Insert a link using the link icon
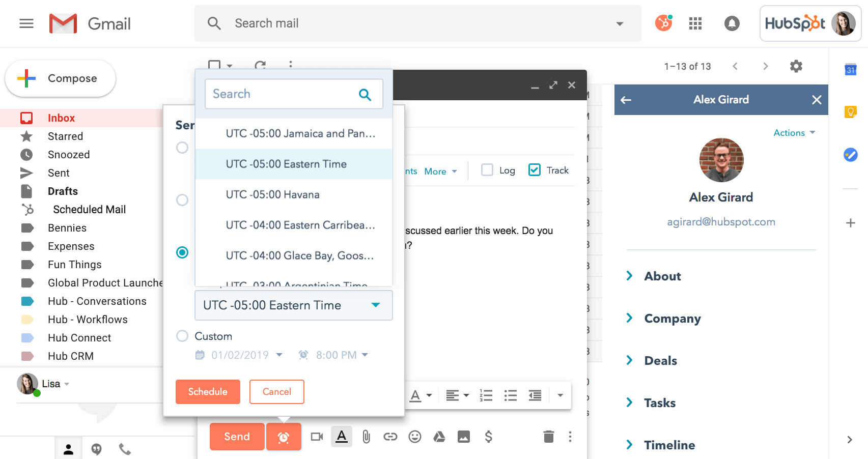Image resolution: width=868 pixels, height=459 pixels. (x=390, y=437)
